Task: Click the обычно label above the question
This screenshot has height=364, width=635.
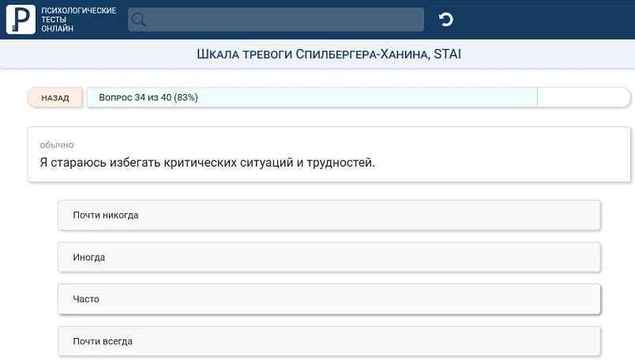Action: click(x=57, y=145)
